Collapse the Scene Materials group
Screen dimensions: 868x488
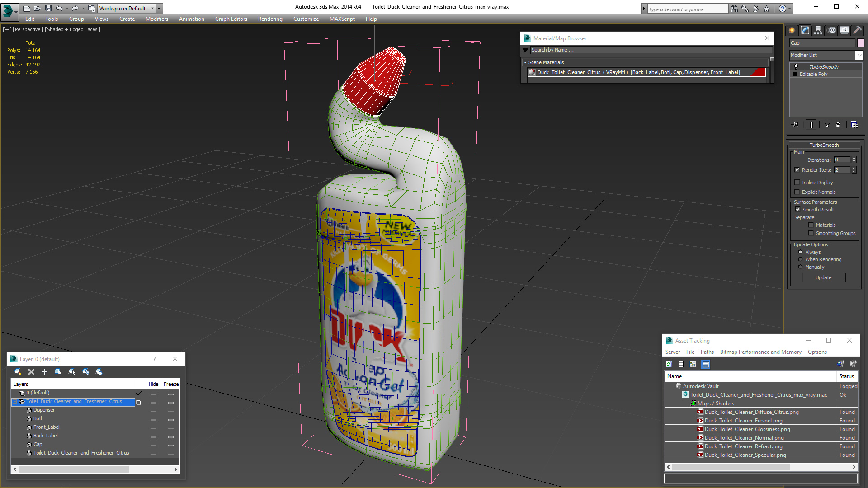[x=525, y=62]
